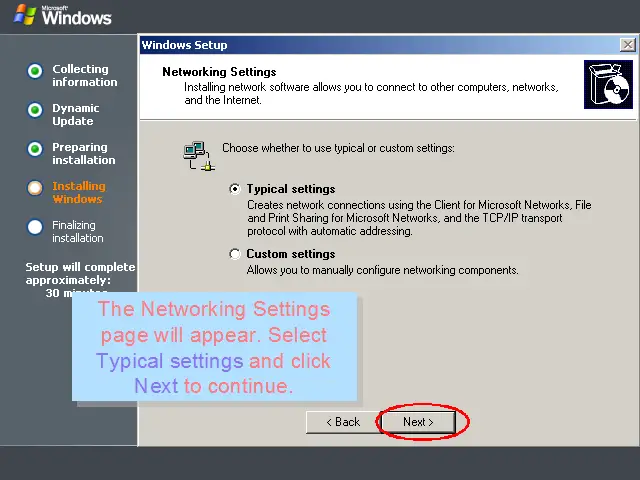
Task: Click the Preparing installation step indicator
Action: tap(35, 149)
